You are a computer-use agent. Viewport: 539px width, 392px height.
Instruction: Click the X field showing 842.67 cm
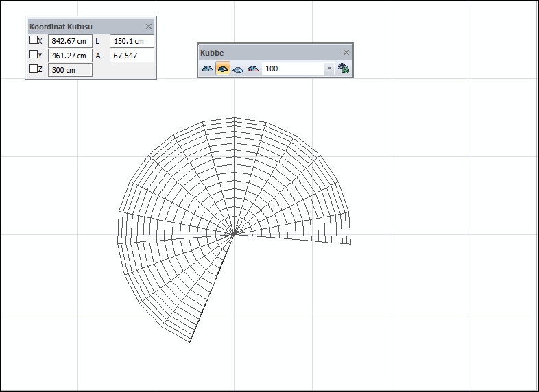70,41
